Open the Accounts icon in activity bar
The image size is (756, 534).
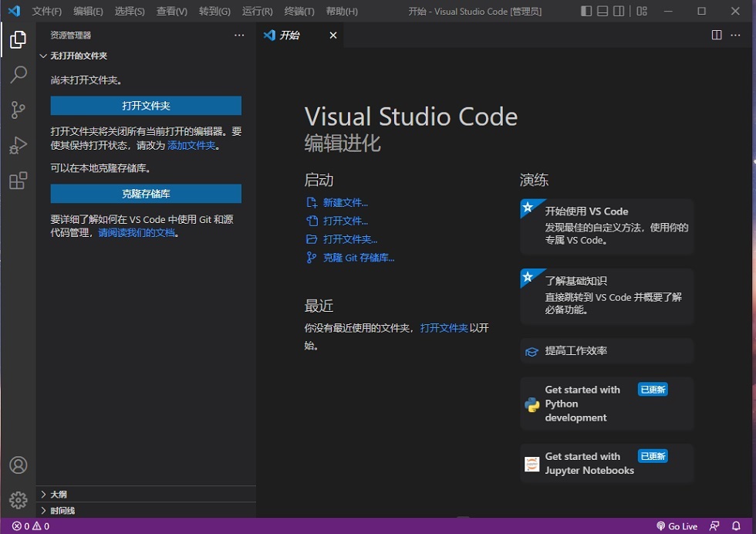19,465
